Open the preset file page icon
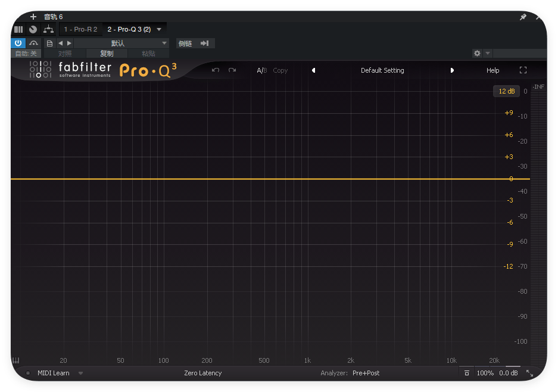558x392 pixels. coord(49,43)
